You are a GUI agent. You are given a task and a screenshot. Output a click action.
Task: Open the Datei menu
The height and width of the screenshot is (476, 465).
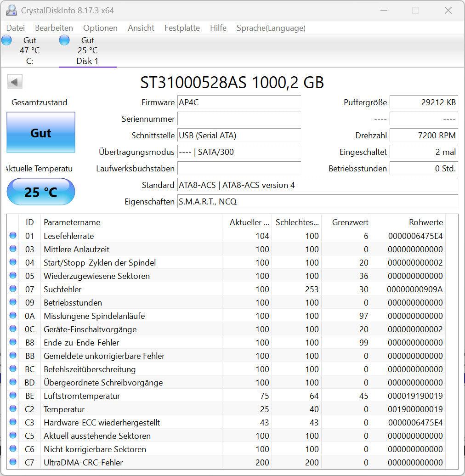(16, 28)
